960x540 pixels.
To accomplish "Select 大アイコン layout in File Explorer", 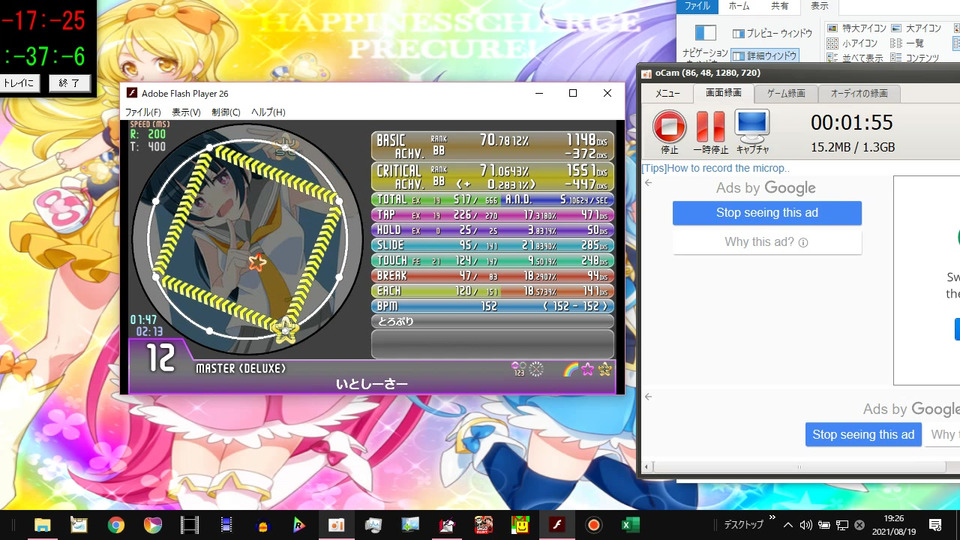I will coord(917,28).
